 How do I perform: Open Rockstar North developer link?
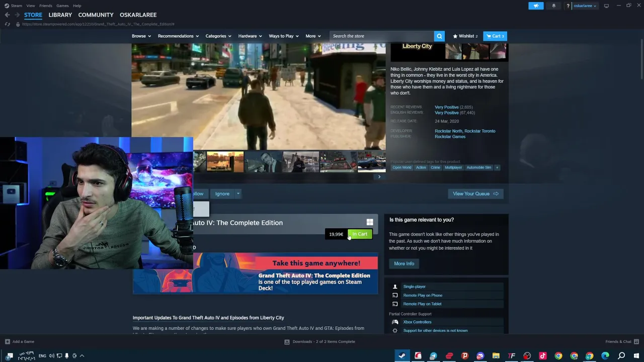(x=448, y=131)
